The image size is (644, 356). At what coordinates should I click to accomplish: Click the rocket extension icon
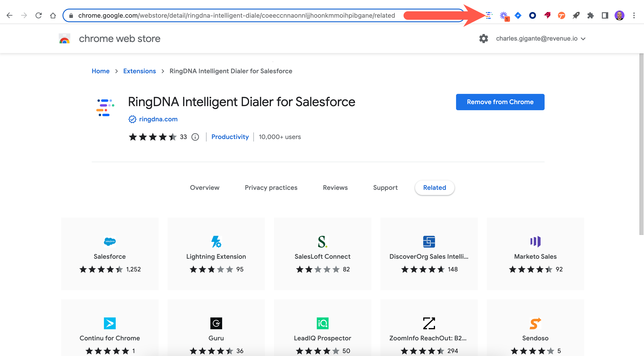(x=576, y=15)
